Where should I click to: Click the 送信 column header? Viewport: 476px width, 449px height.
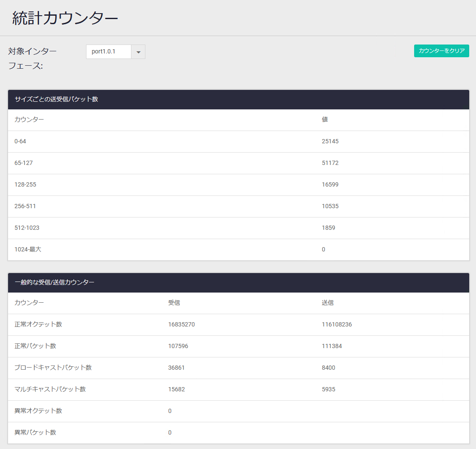pos(328,303)
